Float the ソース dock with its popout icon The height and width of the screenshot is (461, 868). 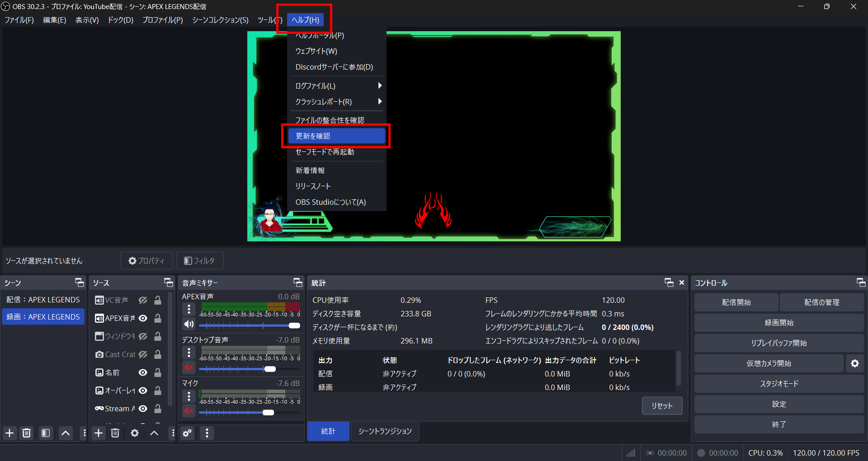(168, 282)
